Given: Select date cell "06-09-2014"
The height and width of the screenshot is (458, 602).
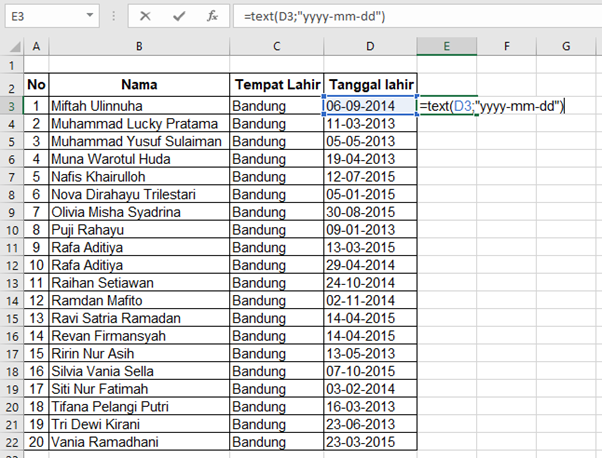Looking at the screenshot, I should (370, 106).
